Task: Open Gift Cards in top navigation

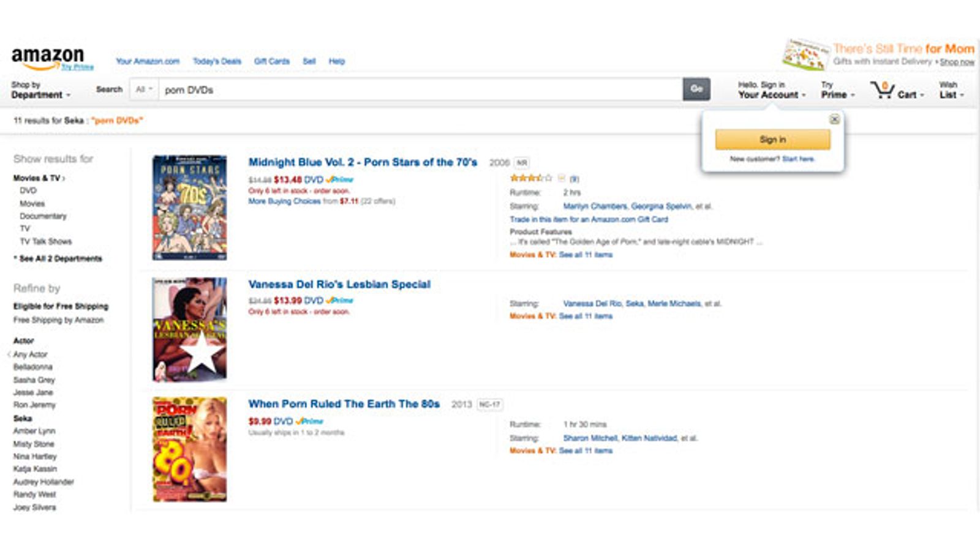Action: coord(271,61)
